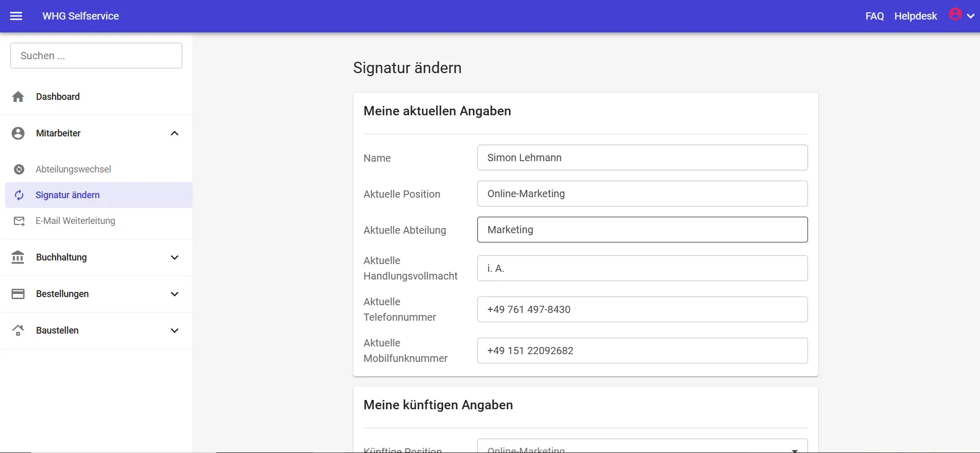Click the WHG Selfservice title
Screen dimensions: 980x453
coord(80,16)
